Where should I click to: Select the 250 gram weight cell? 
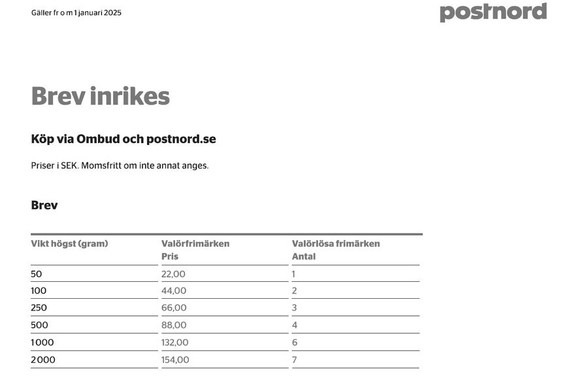coord(39,308)
